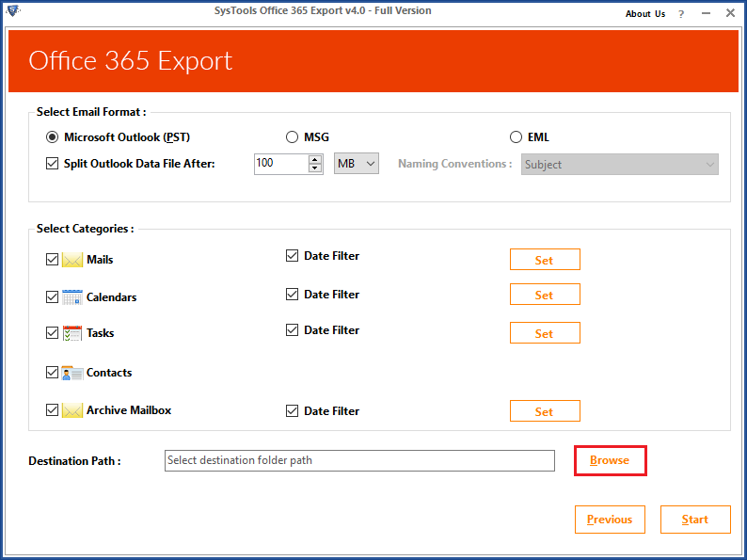Click the Archive Mailbox envelope icon
The width and height of the screenshot is (747, 560).
(72, 410)
